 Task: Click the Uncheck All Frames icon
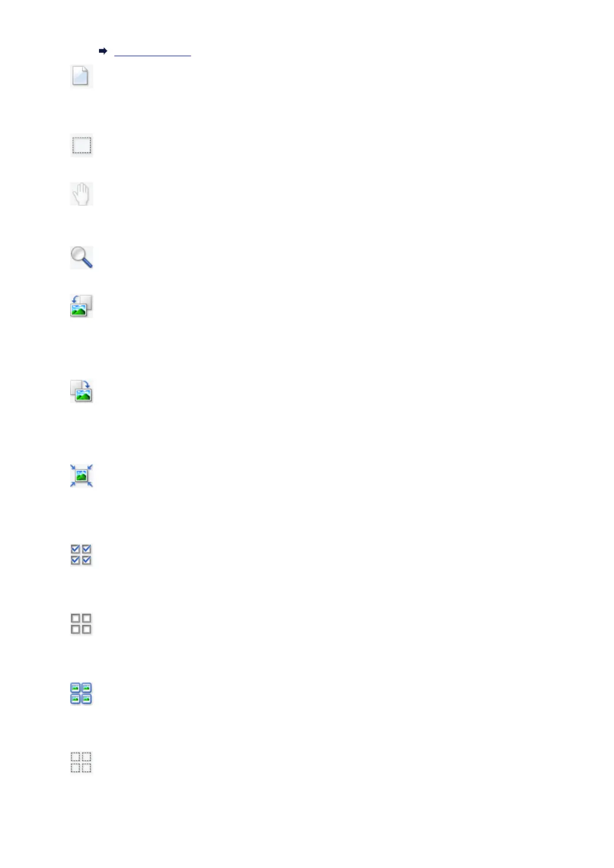(x=81, y=624)
